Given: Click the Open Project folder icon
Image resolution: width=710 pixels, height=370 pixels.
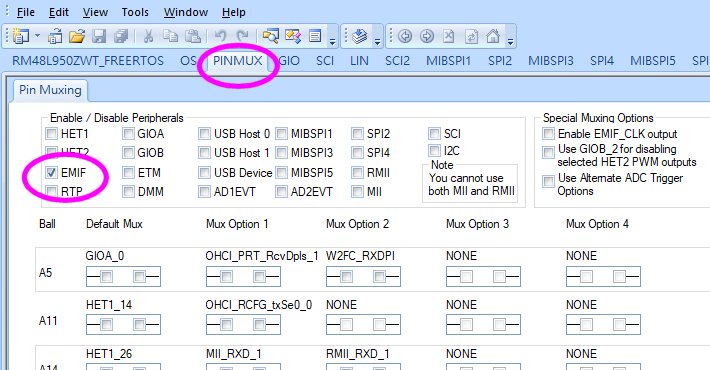Looking at the screenshot, I should tap(77, 36).
